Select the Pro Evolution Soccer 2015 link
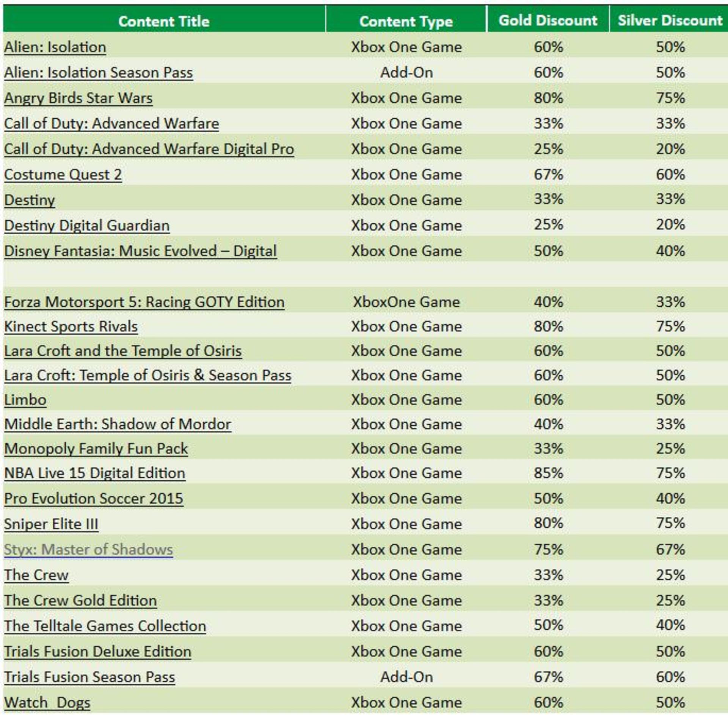The width and height of the screenshot is (728, 715). (x=94, y=499)
